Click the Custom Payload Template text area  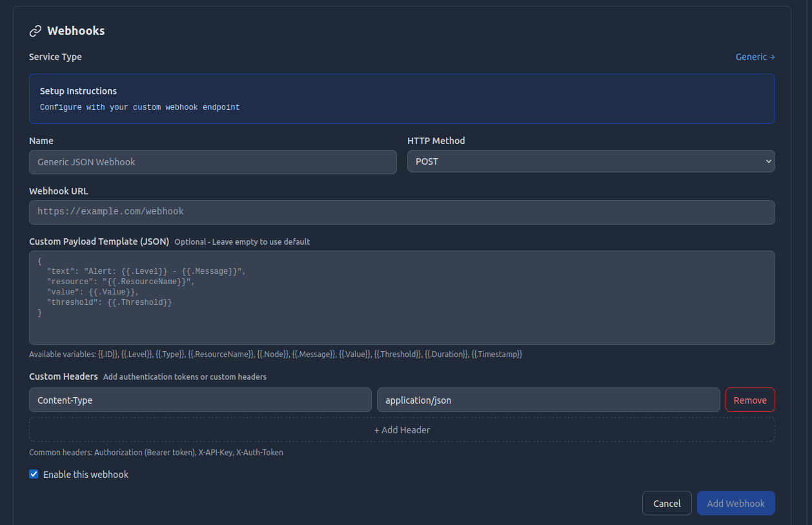coord(401,298)
